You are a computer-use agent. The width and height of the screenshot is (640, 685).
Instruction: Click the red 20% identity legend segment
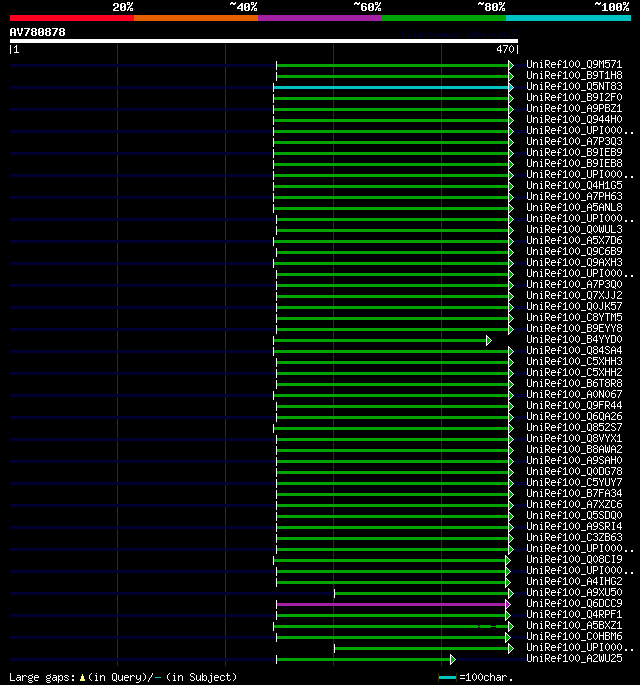72,18
